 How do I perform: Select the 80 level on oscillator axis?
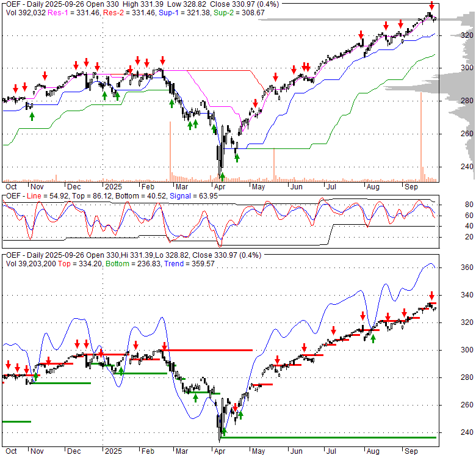pos(469,205)
